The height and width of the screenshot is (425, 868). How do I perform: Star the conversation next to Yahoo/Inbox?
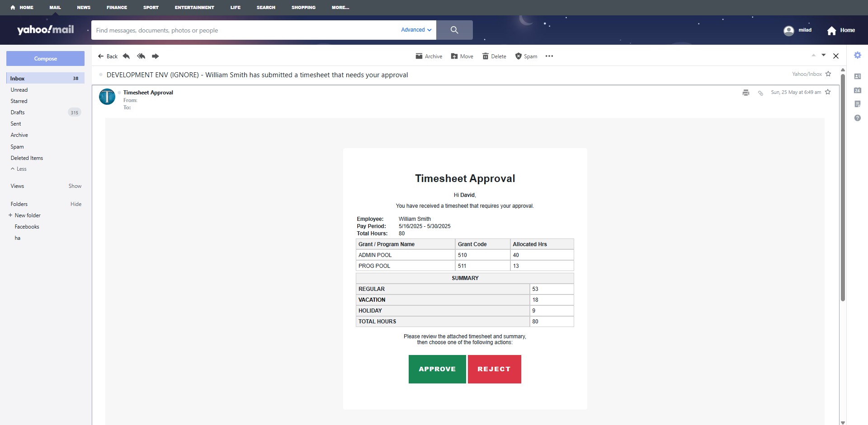click(x=828, y=74)
